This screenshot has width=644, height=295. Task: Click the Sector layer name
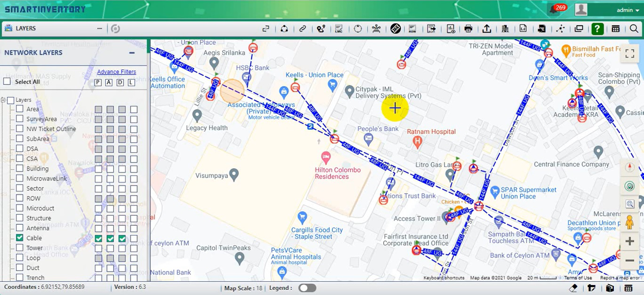pyautogui.click(x=35, y=188)
